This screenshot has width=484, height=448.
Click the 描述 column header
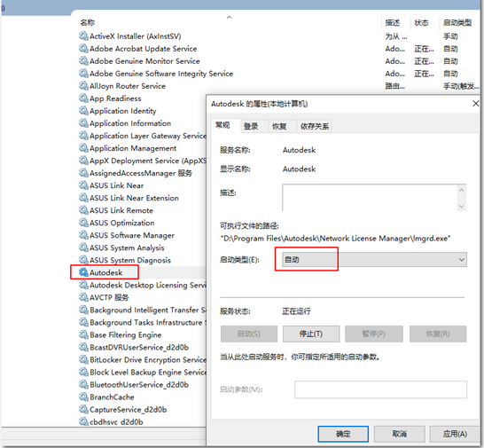(393, 22)
